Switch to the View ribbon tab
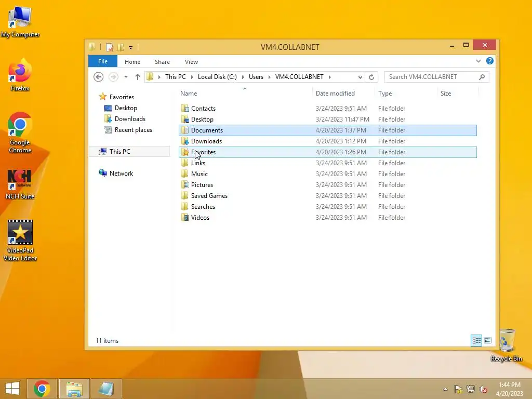 click(191, 62)
